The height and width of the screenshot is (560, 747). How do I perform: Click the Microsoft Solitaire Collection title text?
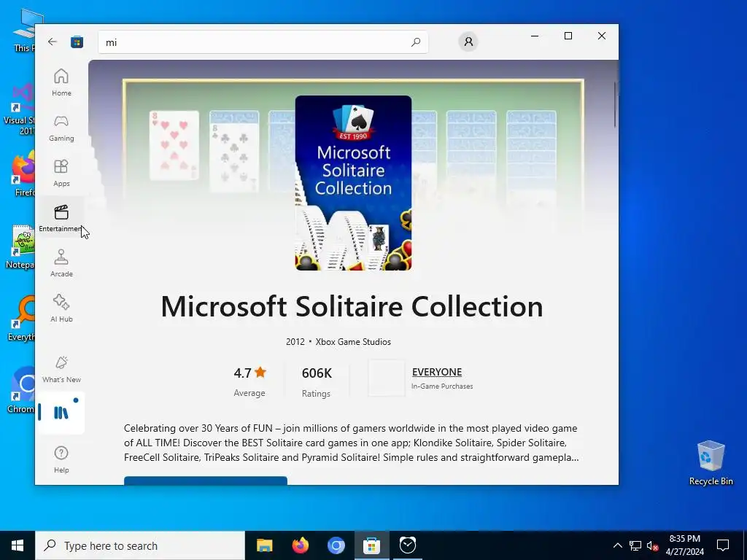[x=352, y=306]
